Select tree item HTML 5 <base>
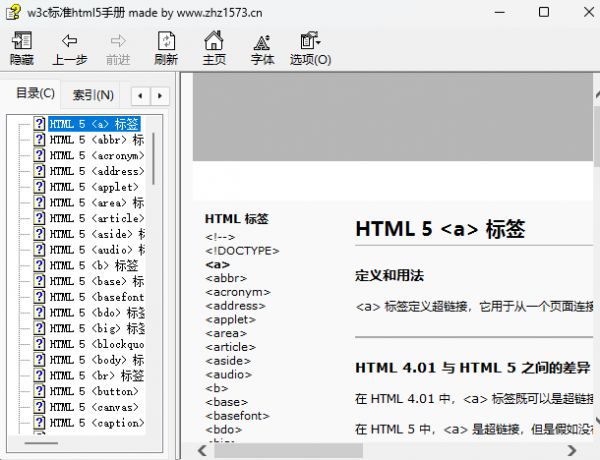The height and width of the screenshot is (460, 600). [97, 281]
